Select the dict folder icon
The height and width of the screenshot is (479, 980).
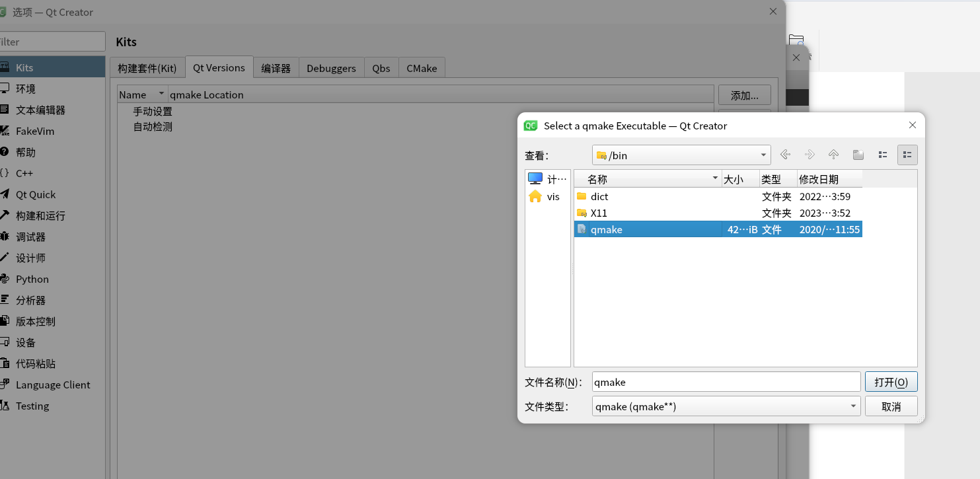point(582,196)
